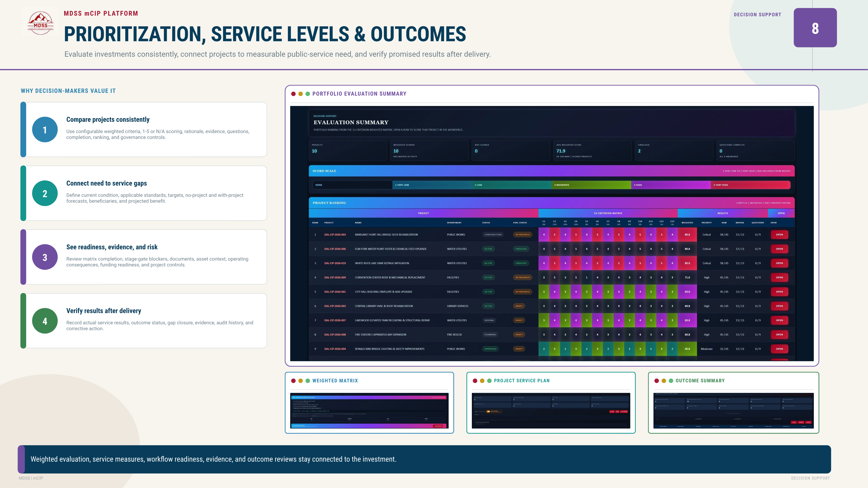The image size is (868, 488).
Task: Click red dot in Portfolio Evaluation Summary header
Action: [293, 94]
